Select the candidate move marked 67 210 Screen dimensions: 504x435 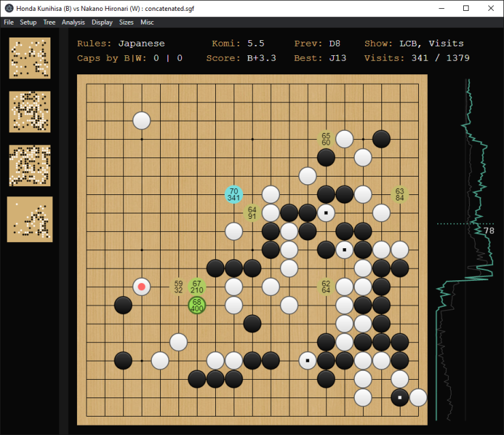[197, 286]
